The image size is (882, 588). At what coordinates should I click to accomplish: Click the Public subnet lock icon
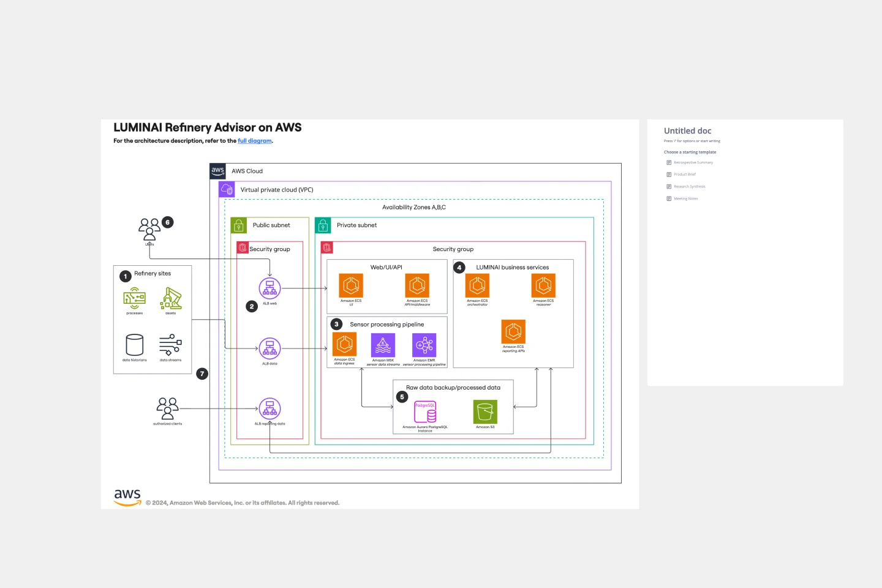239,225
